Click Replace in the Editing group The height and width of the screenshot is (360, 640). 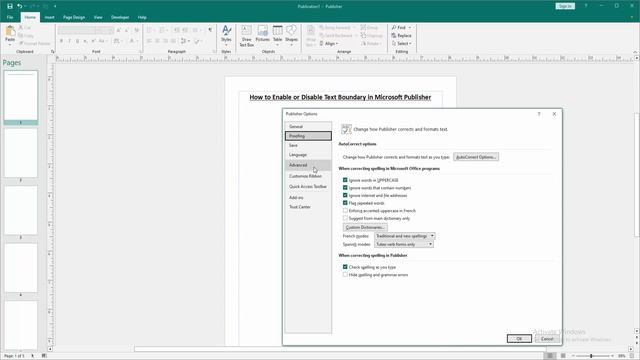tap(401, 36)
